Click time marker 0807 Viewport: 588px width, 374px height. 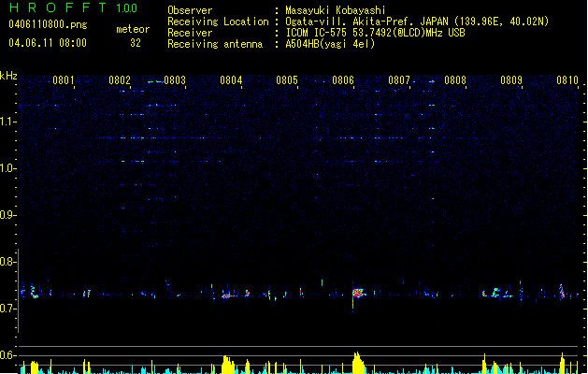[x=399, y=80]
